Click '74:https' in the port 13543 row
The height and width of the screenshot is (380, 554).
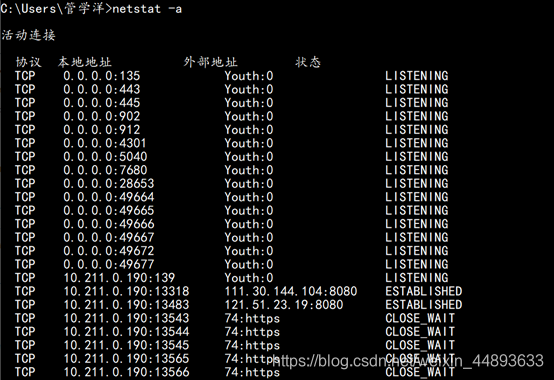click(x=252, y=318)
